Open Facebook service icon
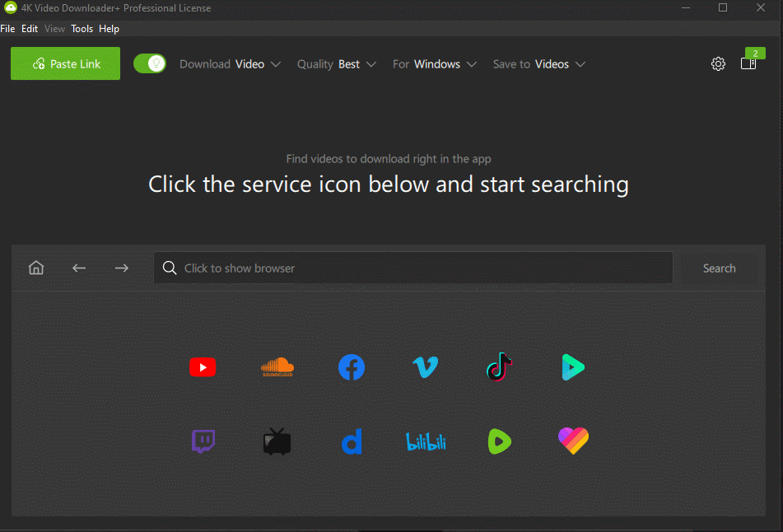Viewport: 783px width, 532px height. pos(352,367)
